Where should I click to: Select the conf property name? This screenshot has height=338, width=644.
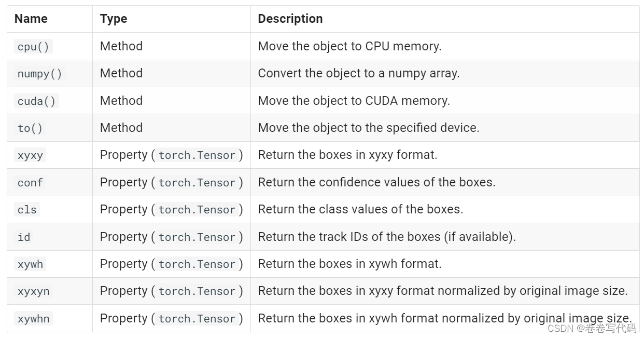click(x=30, y=183)
